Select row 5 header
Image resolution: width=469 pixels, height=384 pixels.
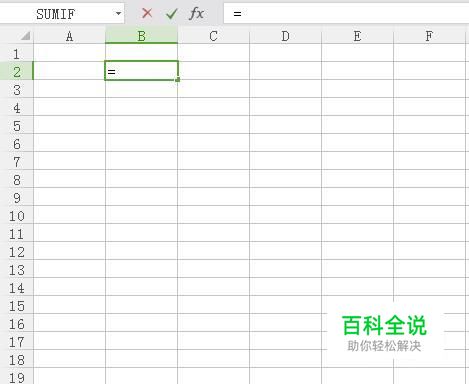(x=17, y=125)
